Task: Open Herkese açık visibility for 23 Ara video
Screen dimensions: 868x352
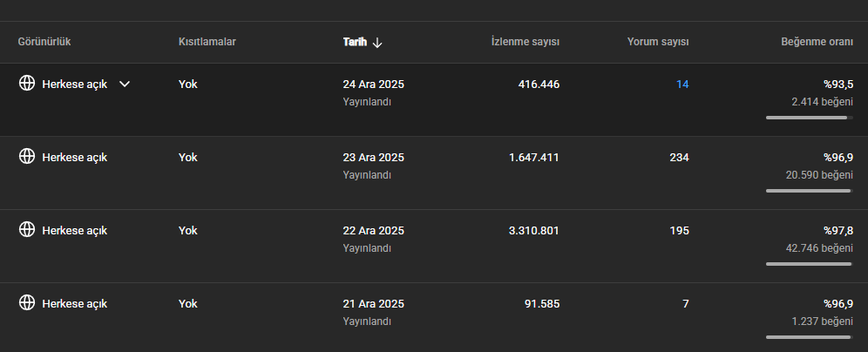Action: 75,158
